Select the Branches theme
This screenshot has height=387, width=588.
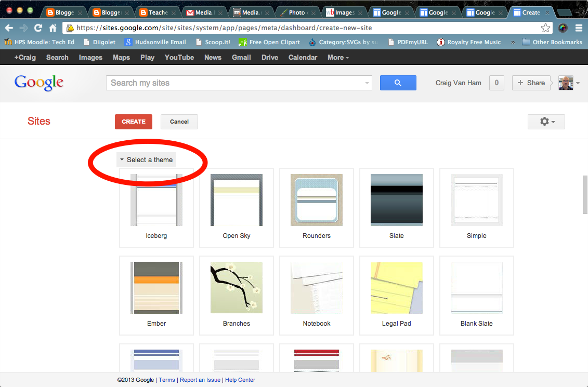(236, 295)
